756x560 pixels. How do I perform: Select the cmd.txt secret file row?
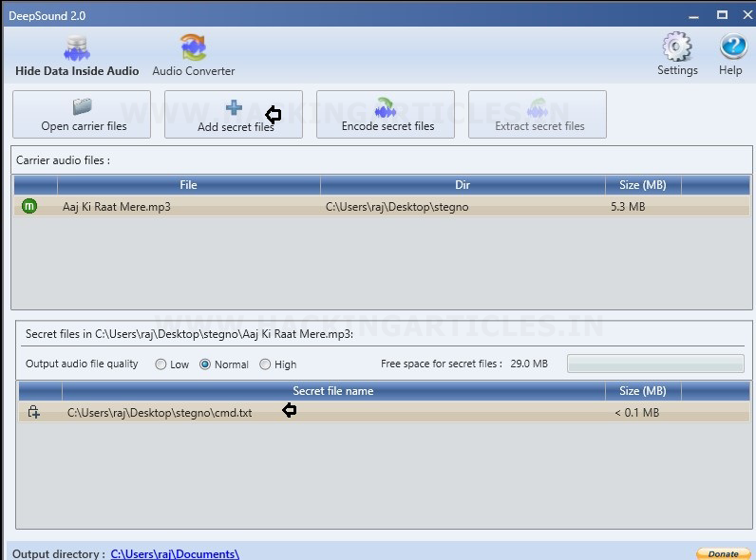point(385,413)
